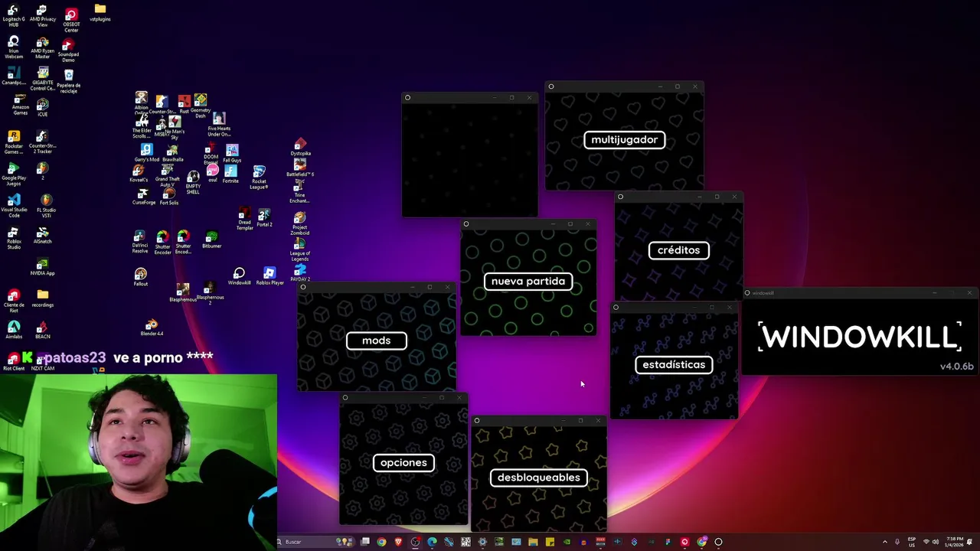Open Roblox Player desktop icon
The image size is (980, 551).
click(x=269, y=276)
